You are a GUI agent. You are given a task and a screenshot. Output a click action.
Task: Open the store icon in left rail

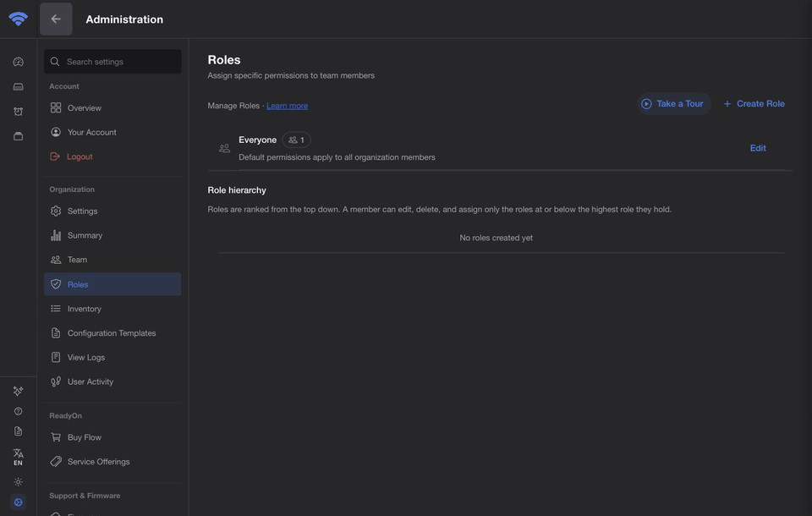point(18,136)
